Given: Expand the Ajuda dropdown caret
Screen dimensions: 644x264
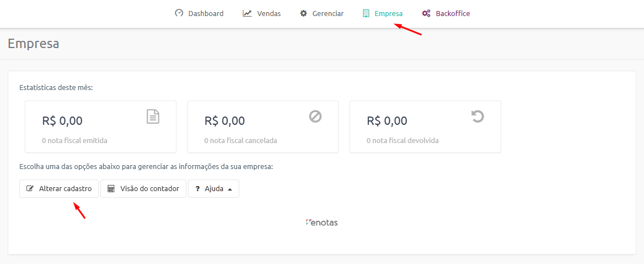Looking at the screenshot, I should pyautogui.click(x=230, y=189).
